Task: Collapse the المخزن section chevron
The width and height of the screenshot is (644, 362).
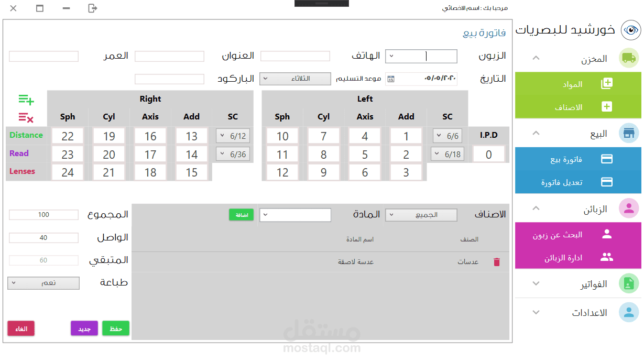Action: click(536, 58)
